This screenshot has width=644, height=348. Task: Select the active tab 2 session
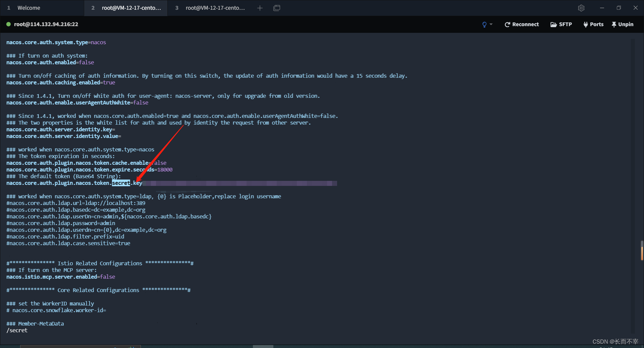[x=126, y=8]
